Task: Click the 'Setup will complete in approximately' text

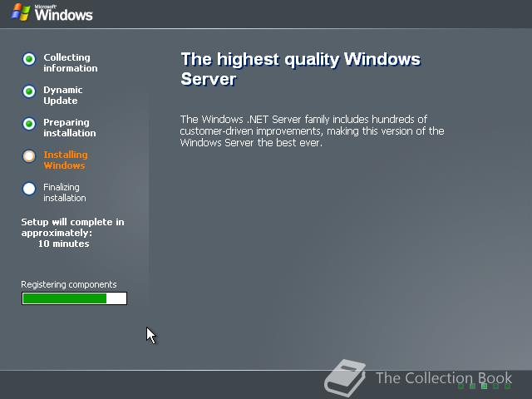Action: pos(72,227)
